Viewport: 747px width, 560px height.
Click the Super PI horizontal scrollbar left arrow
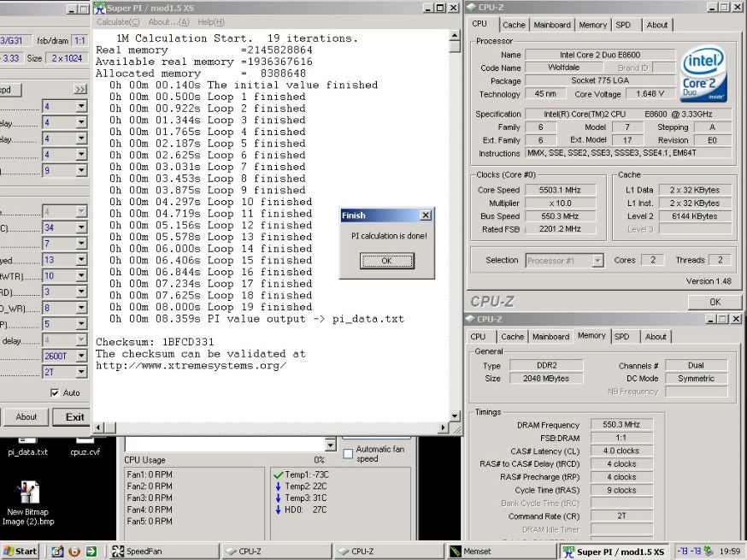coord(98,427)
